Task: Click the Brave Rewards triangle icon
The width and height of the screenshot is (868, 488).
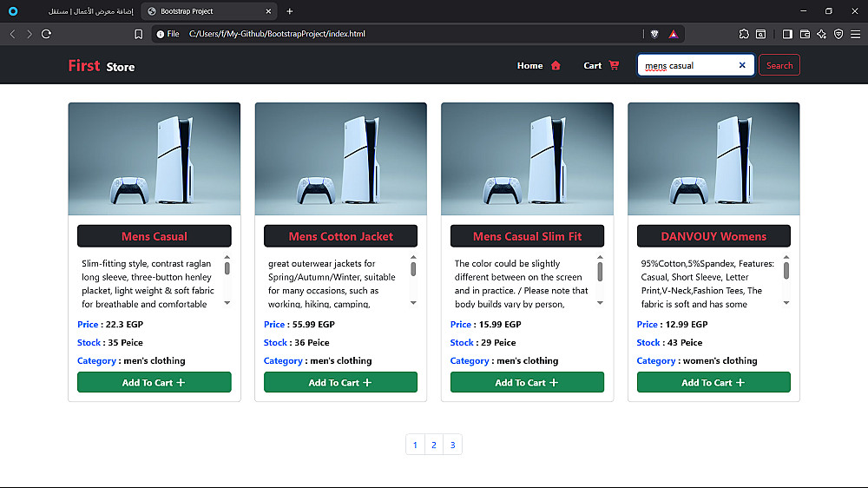Action: [x=674, y=34]
